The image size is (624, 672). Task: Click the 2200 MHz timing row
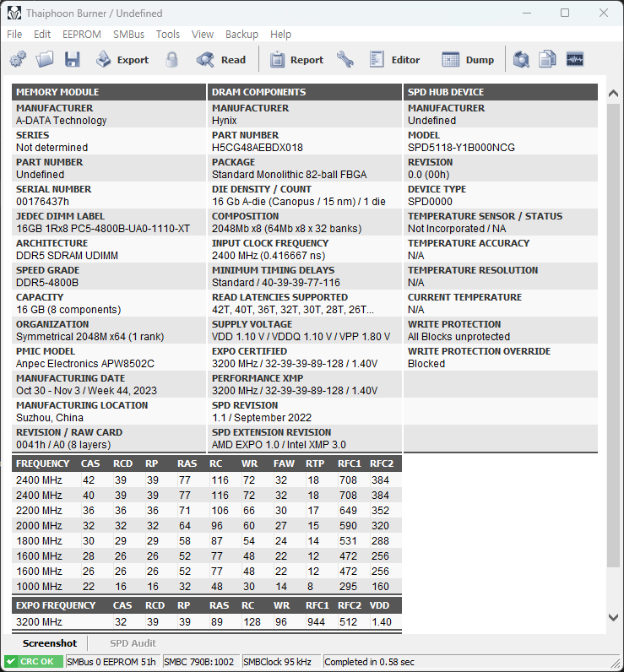207,511
